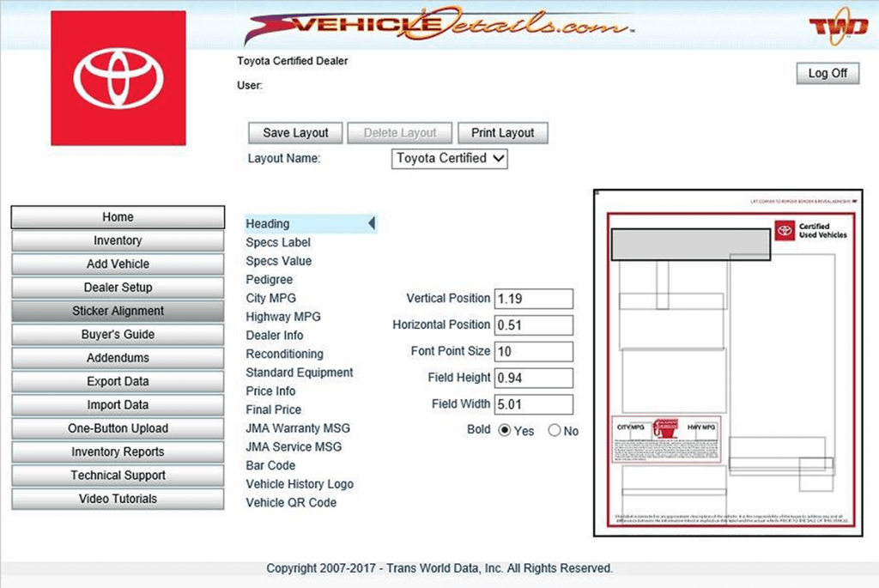
Task: Open Dealer Setup section
Action: [118, 288]
